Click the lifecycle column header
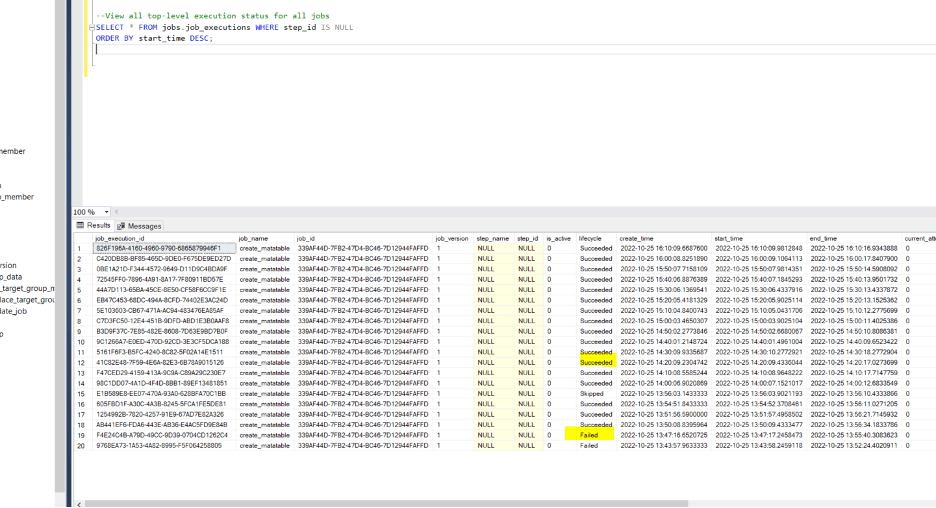The width and height of the screenshot is (936, 508). tap(590, 238)
